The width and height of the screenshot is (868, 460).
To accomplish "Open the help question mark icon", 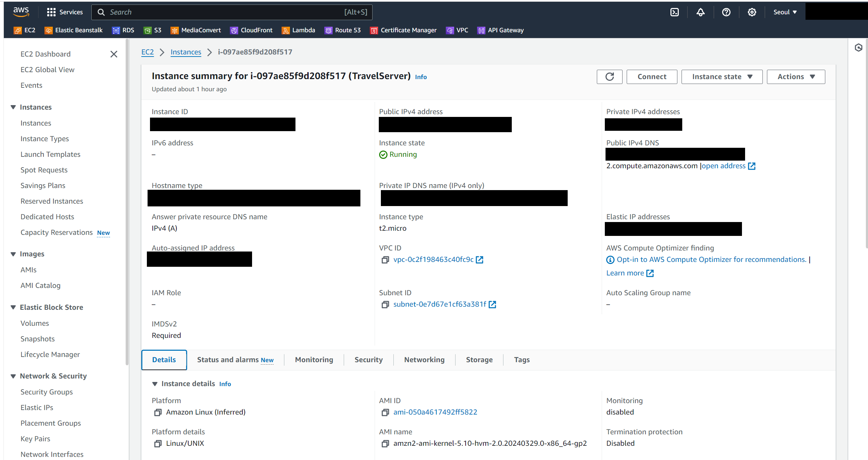I will click(726, 12).
